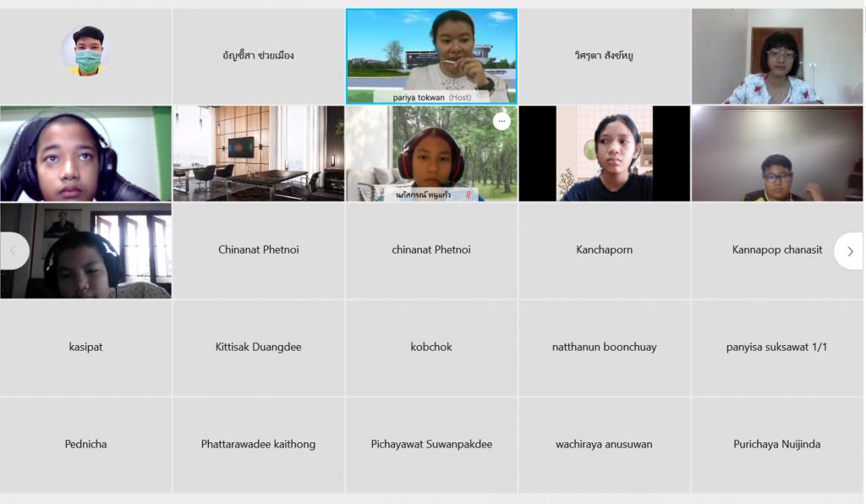Go to previous page of participants
Viewport: 866px width, 504px height.
click(14, 251)
